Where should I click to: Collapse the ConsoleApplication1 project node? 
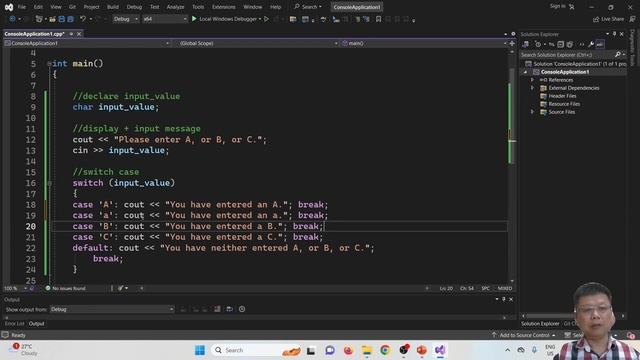[525, 72]
